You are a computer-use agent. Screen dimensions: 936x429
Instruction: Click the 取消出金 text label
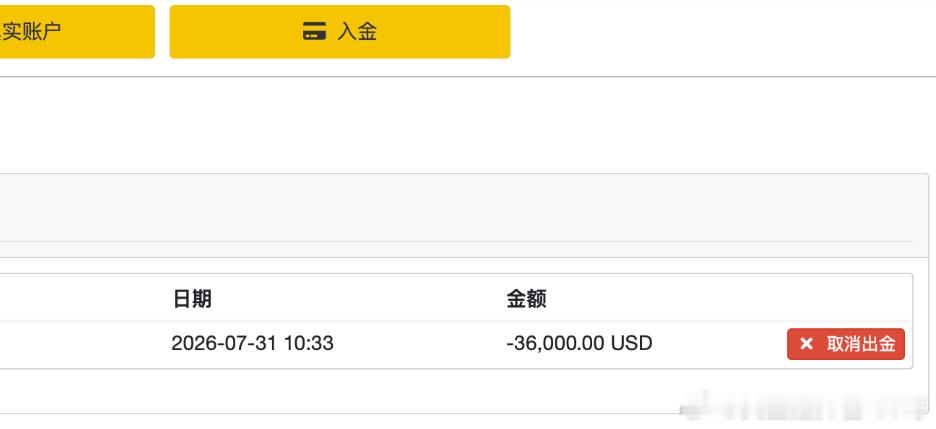(x=861, y=344)
